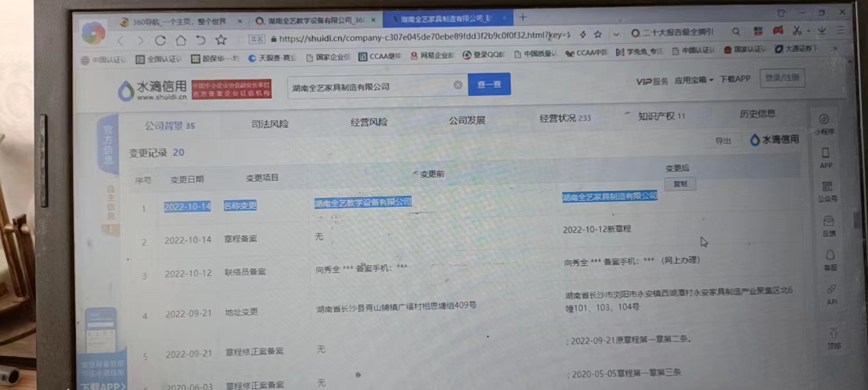
Task: Go back with the browser back arrow
Action: [x=121, y=41]
